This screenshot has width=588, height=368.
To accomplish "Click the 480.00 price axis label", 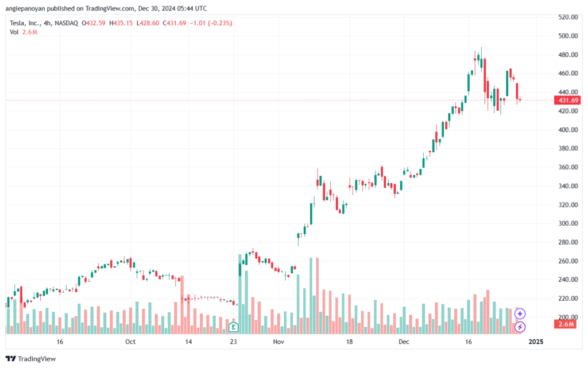I will click(568, 55).
